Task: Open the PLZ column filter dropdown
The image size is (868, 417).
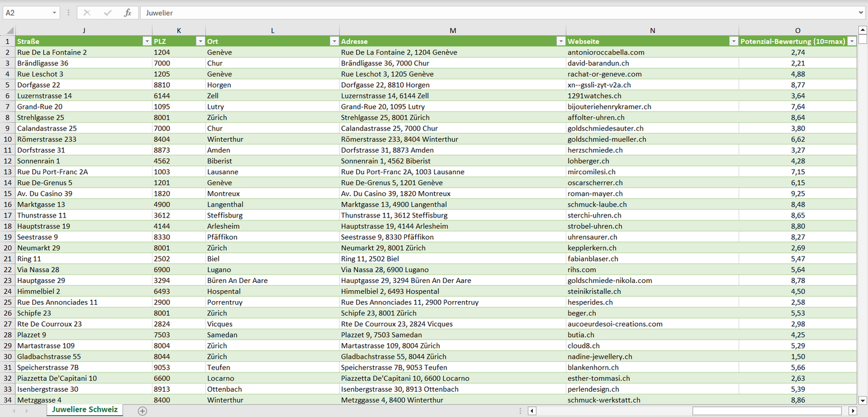Action: [200, 41]
